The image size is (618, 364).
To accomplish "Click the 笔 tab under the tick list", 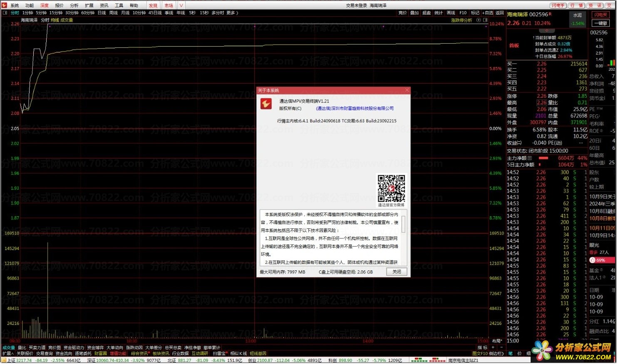I will click(x=510, y=354).
